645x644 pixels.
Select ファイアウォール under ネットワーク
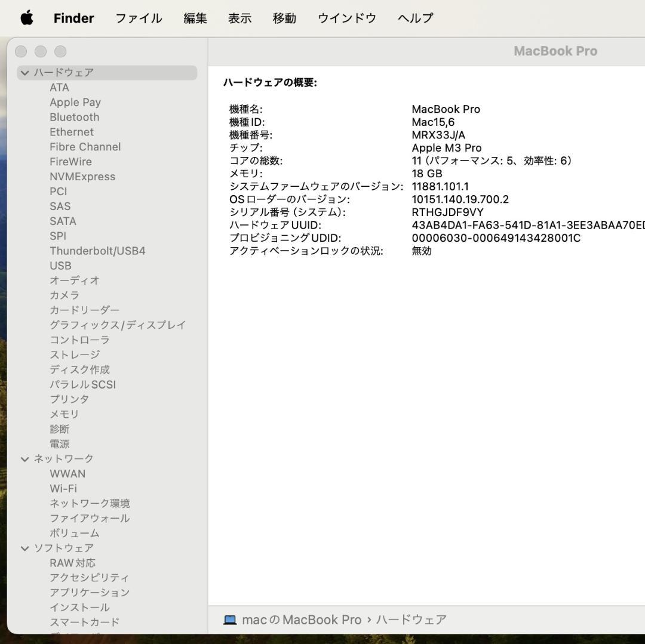[90, 518]
